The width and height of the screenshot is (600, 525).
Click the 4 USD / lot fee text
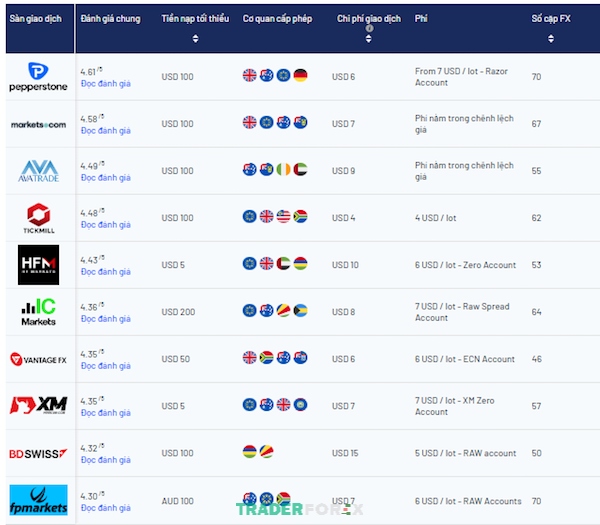435,218
